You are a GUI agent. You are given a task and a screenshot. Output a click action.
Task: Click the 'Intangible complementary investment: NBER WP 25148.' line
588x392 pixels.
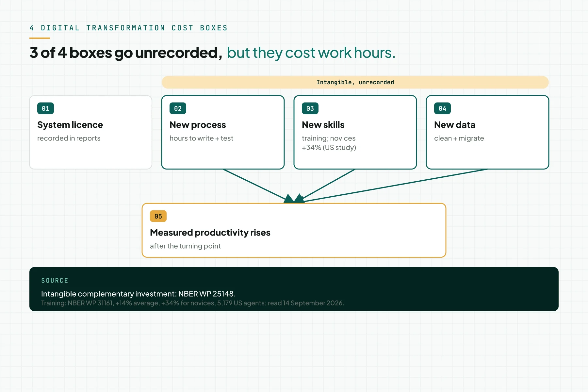(x=138, y=294)
